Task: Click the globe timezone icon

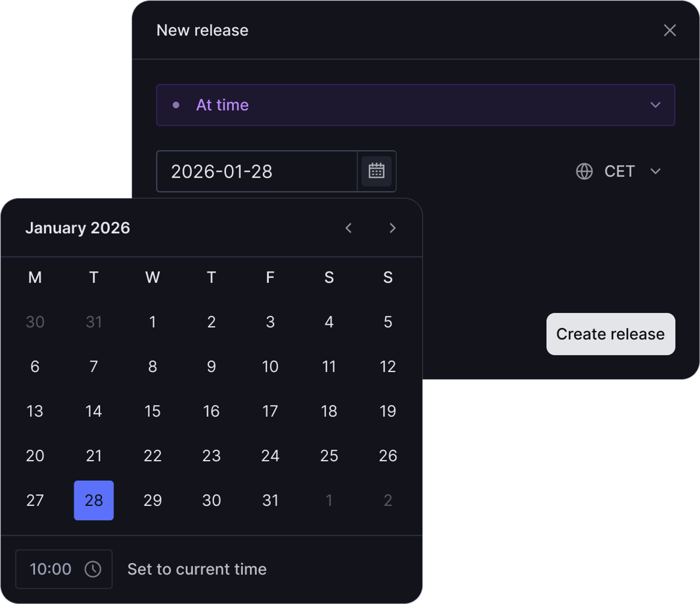Action: (x=584, y=171)
